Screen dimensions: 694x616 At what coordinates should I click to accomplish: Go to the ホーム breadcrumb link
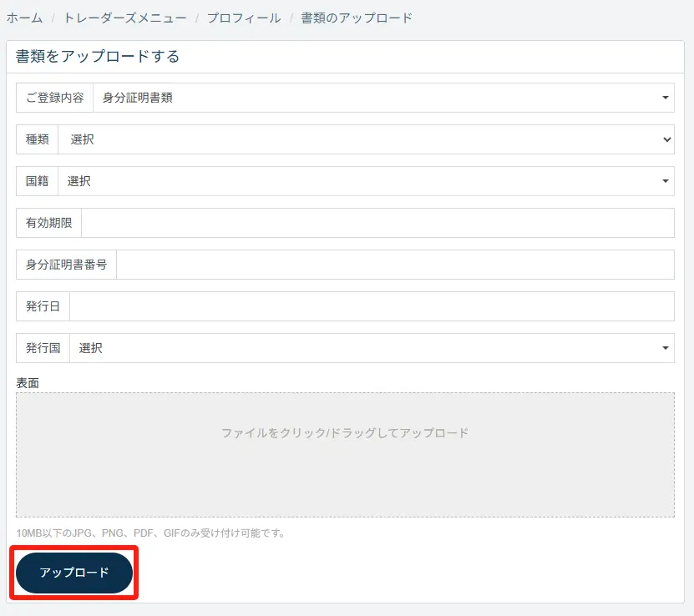[24, 18]
